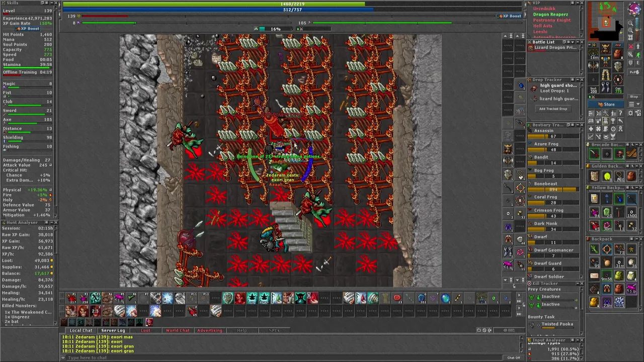Toggle the Chat Off button
This screenshot has height=362, width=644.
(514, 357)
